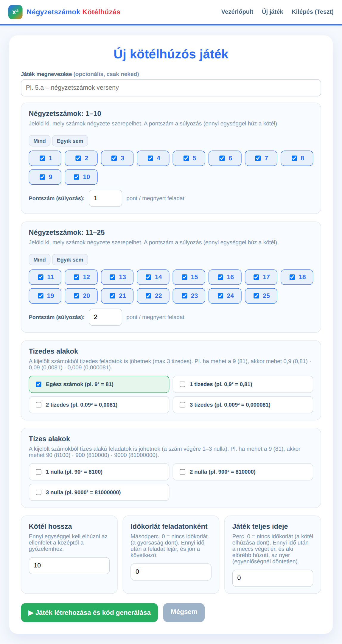Click the x² app logo icon
This screenshot has width=342, height=644.
(15, 12)
